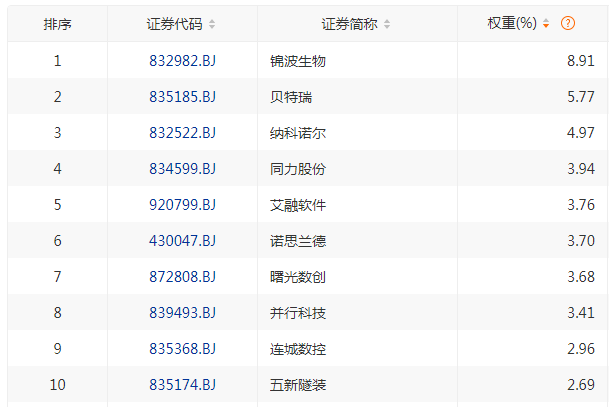Open stock code 832982.BJ
The width and height of the screenshot is (609, 407).
tap(183, 61)
